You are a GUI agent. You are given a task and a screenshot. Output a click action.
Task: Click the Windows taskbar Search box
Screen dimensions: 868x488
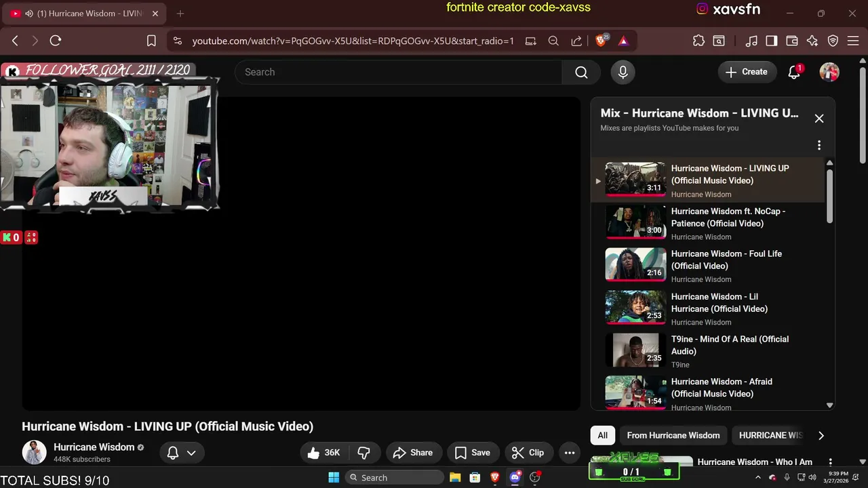[x=394, y=477]
